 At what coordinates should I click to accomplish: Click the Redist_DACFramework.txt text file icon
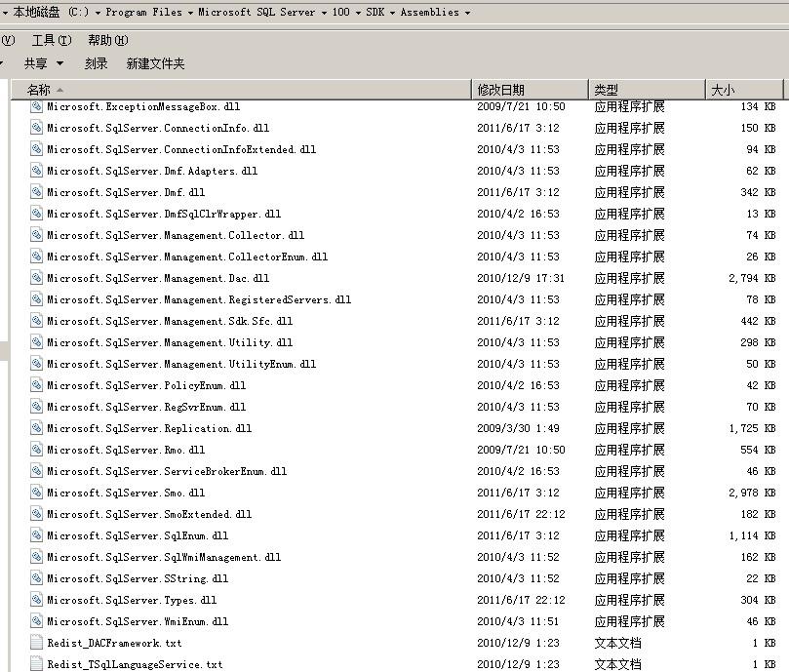[36, 644]
